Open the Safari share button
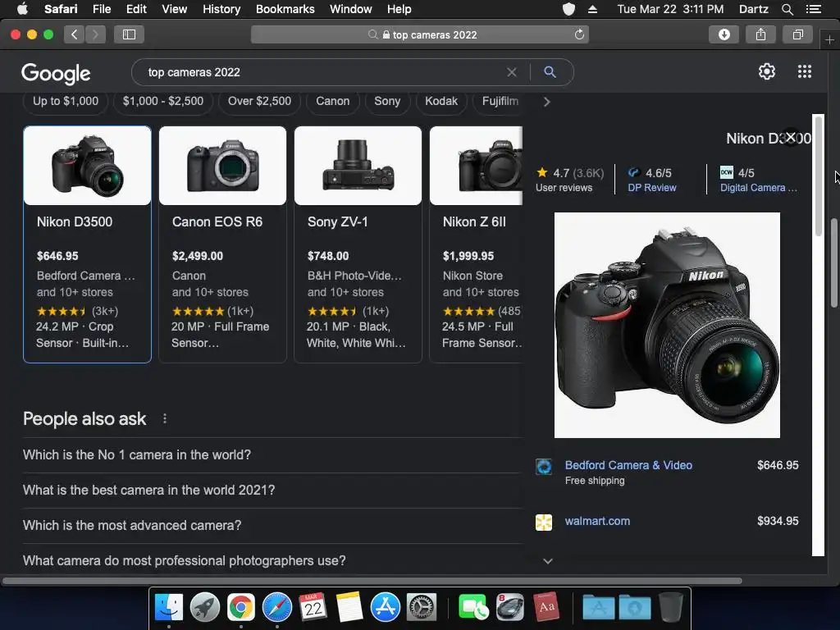840x630 pixels. pyautogui.click(x=760, y=34)
